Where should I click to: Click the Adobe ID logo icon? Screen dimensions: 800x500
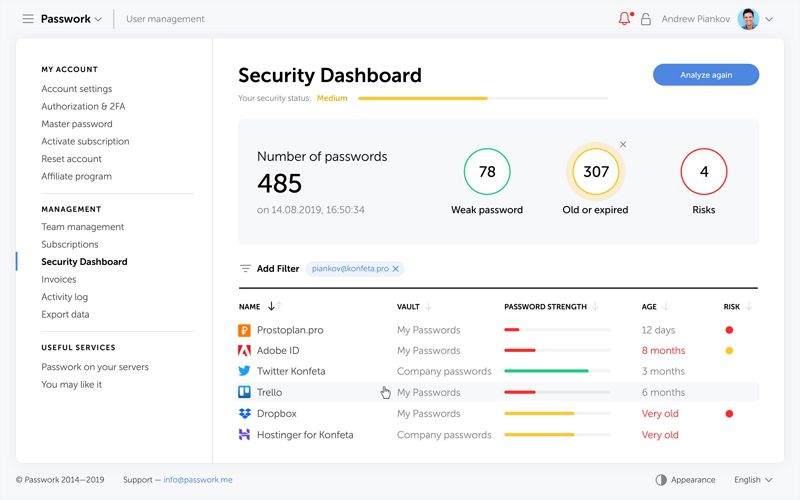click(245, 351)
